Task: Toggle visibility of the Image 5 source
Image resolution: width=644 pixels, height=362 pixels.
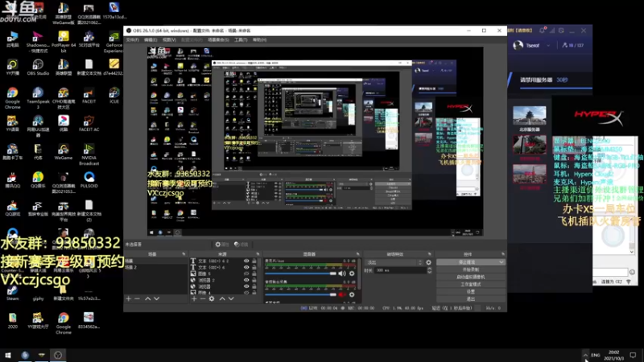Action: tap(246, 274)
